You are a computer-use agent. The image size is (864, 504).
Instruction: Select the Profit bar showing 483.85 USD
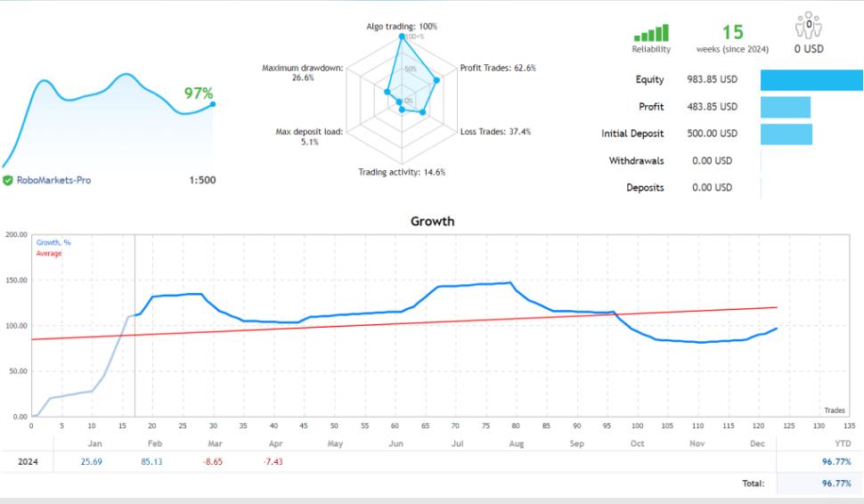[785, 107]
